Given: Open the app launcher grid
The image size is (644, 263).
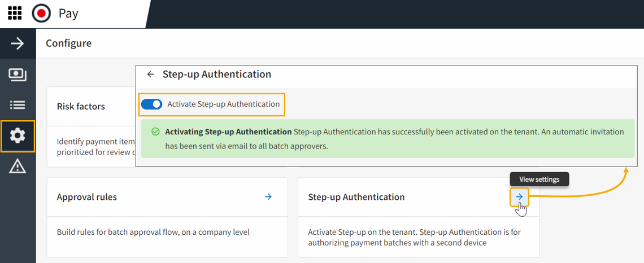Looking at the screenshot, I should (15, 13).
